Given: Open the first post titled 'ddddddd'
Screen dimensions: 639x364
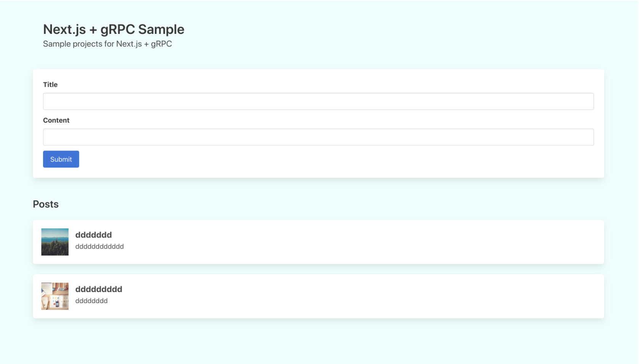Looking at the screenshot, I should point(93,235).
